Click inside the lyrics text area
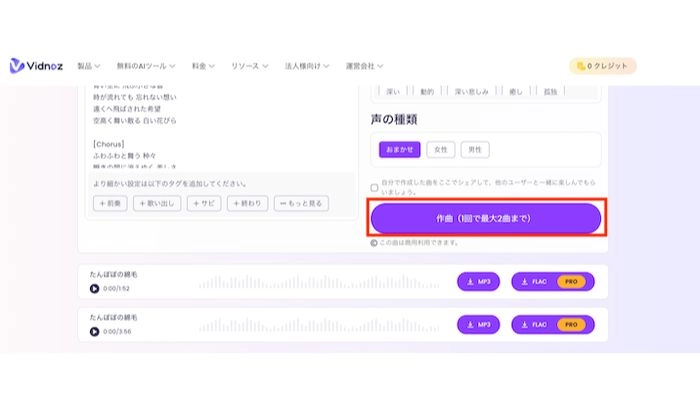The image size is (700, 400). (x=221, y=127)
